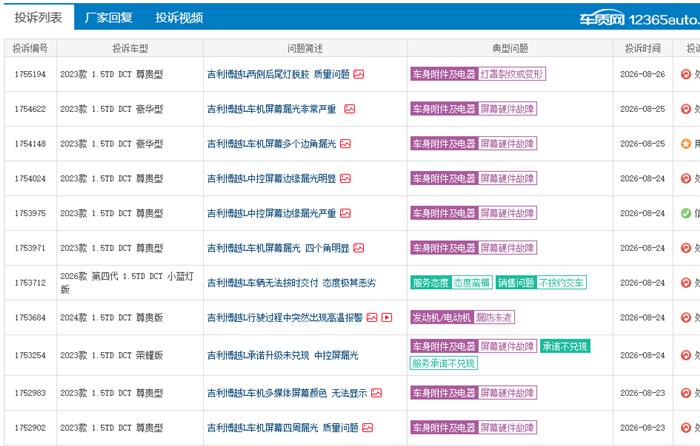
Task: Click orange status icon in row 1754148
Action: pos(686,144)
